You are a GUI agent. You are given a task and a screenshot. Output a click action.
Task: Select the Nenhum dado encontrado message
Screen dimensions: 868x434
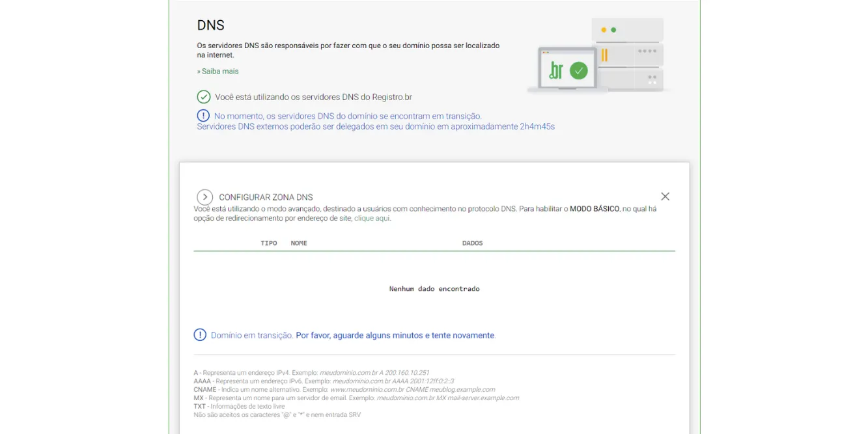434,289
